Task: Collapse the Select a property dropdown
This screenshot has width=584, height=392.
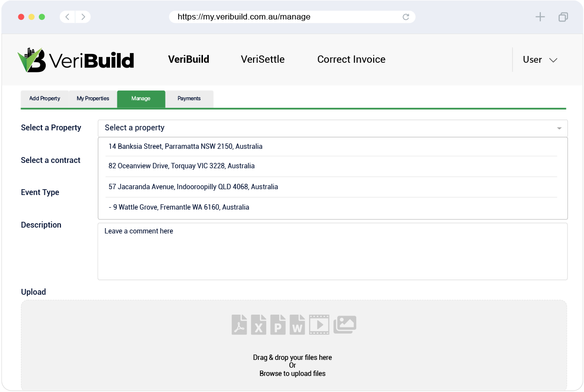Action: [559, 128]
